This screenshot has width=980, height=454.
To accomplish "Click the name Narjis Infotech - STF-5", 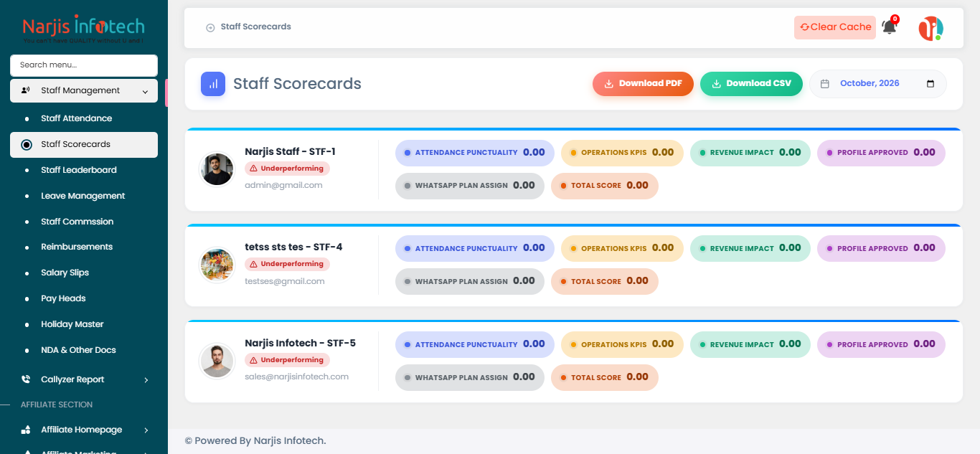I will 300,344.
